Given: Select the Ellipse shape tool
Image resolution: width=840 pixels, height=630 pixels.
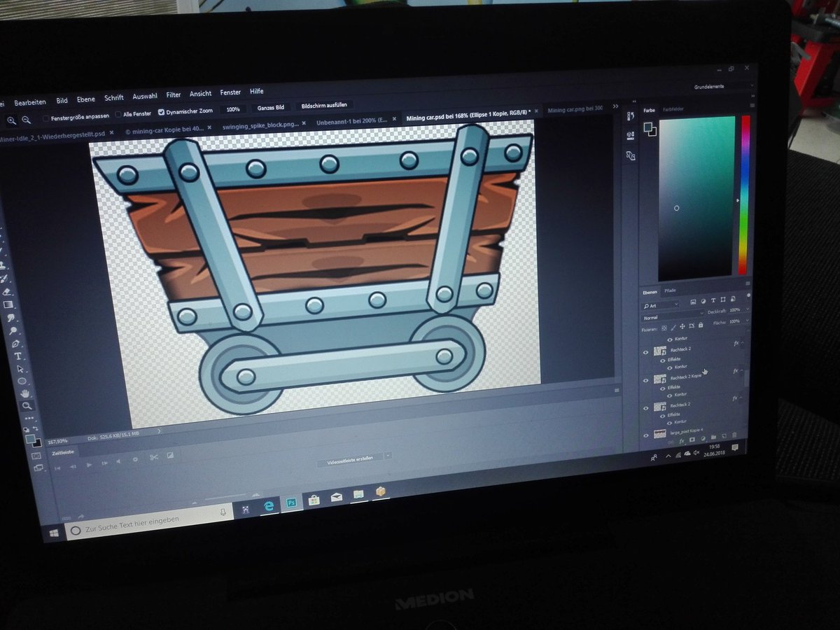Looking at the screenshot, I should 22,381.
